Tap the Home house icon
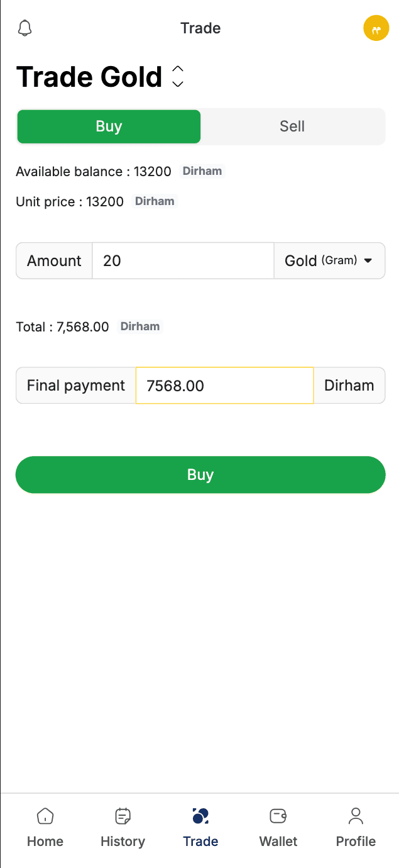Viewport: 399px width, 868px height. click(x=45, y=816)
